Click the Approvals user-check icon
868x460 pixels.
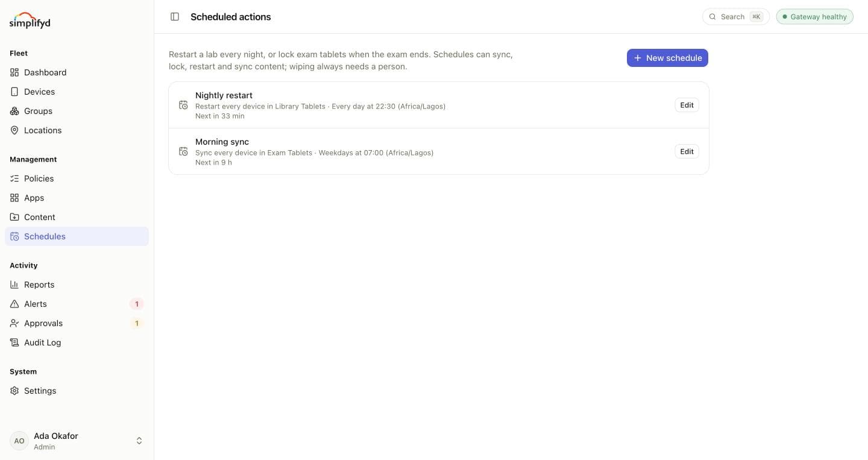[x=14, y=323]
